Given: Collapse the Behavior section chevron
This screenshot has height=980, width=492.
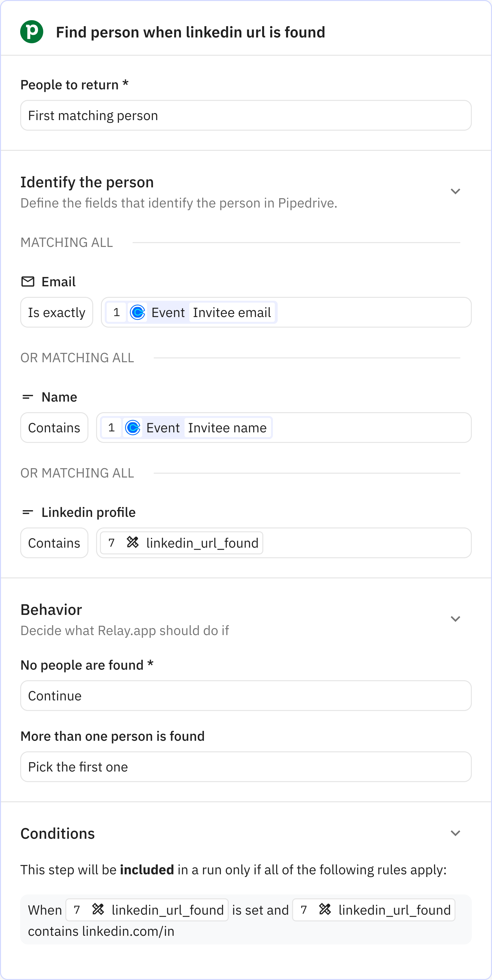Looking at the screenshot, I should point(455,619).
